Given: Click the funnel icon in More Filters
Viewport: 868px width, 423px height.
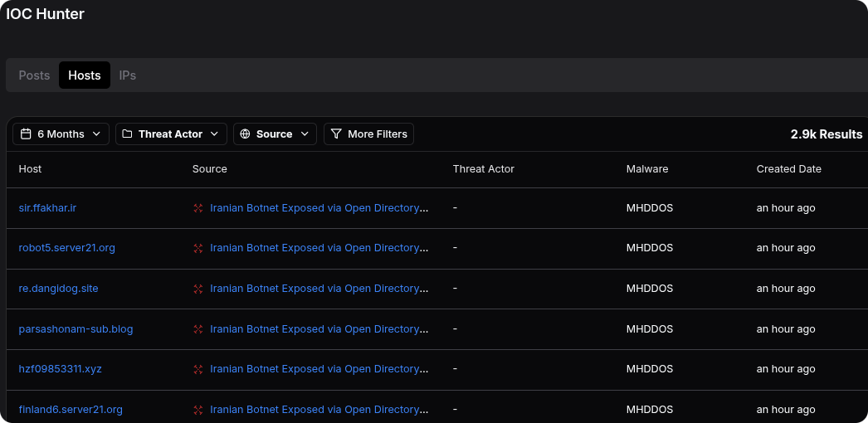Looking at the screenshot, I should tap(335, 134).
